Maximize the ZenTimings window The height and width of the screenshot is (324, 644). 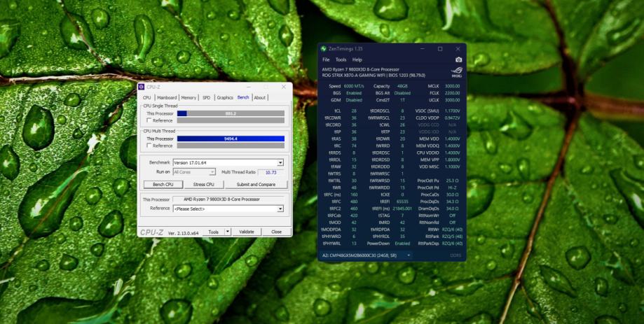click(440, 49)
